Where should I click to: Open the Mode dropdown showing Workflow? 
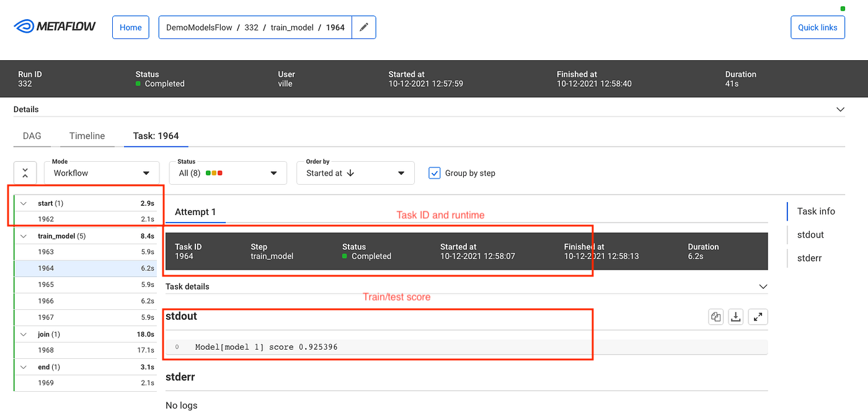tap(101, 172)
